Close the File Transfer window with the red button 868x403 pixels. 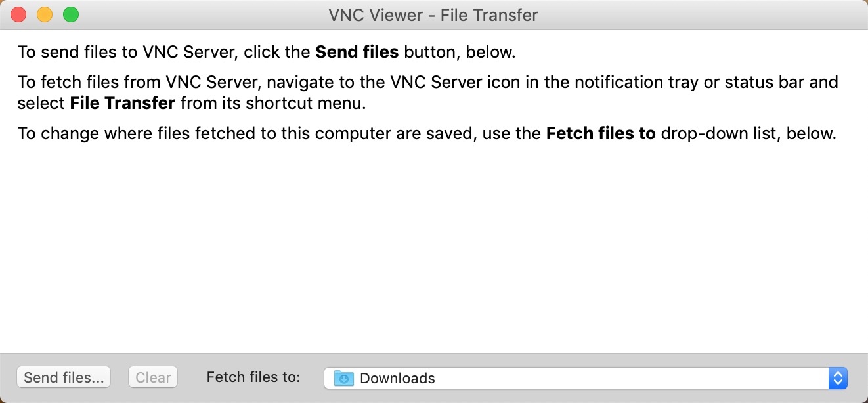tap(18, 14)
